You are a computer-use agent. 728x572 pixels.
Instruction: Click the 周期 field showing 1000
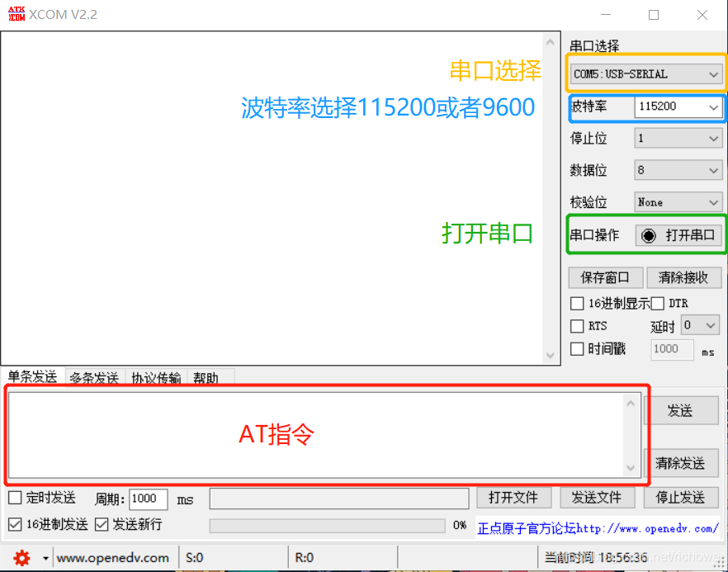pos(148,499)
